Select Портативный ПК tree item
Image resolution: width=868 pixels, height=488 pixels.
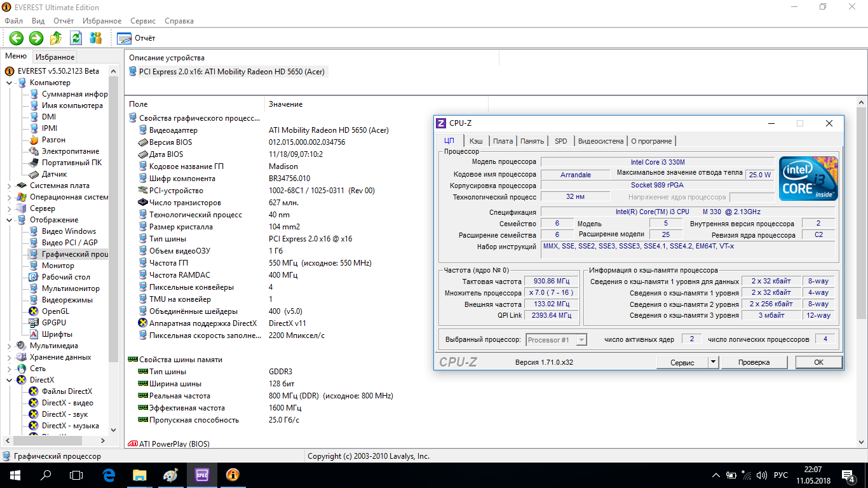[x=65, y=163]
